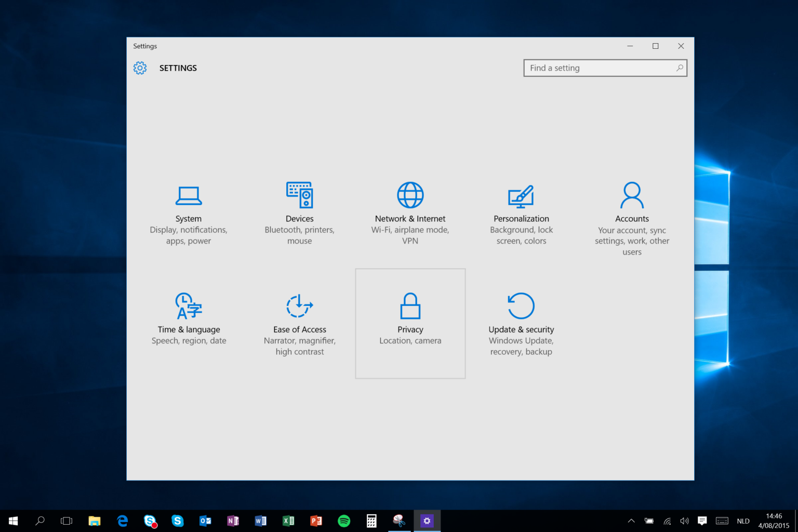Open the volume control in system tray
Screen dimensions: 798x532
click(x=684, y=521)
